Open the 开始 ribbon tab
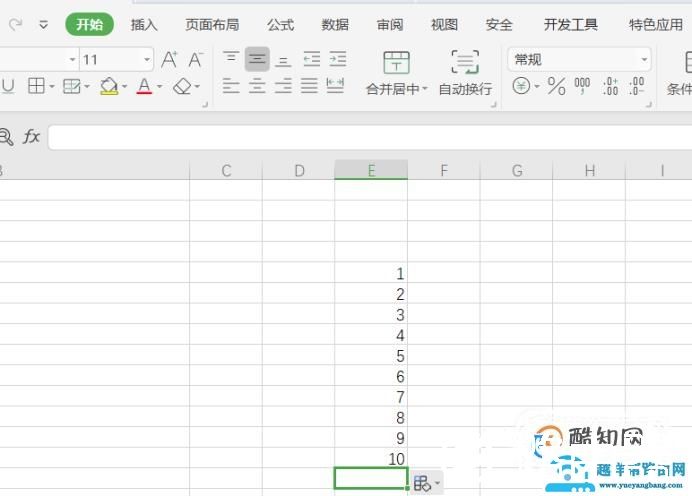692x496 pixels. point(89,24)
